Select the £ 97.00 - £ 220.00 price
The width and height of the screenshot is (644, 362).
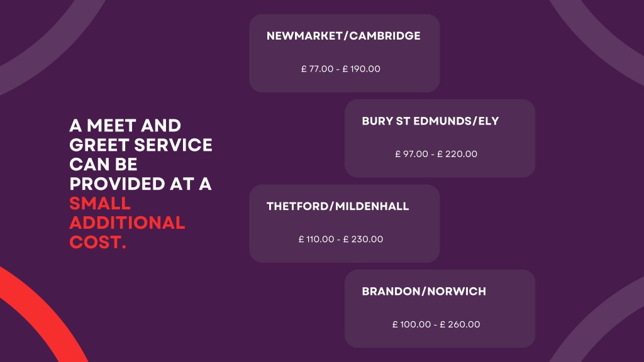(436, 154)
